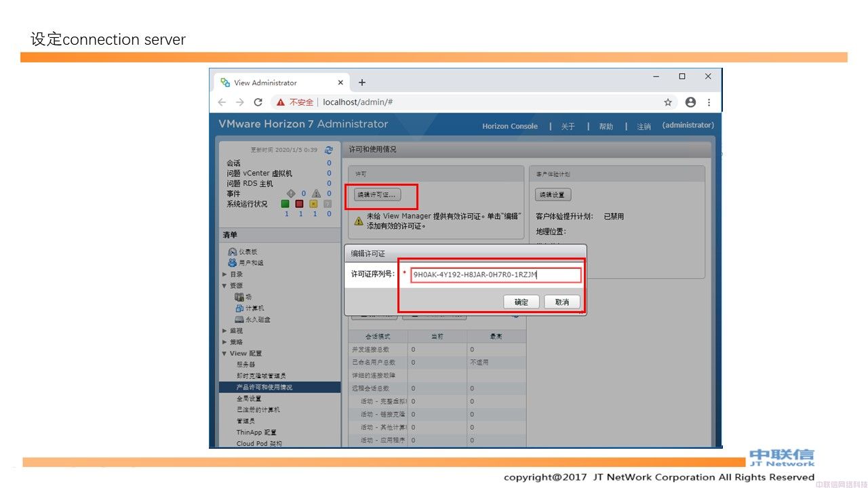Reload the page with browser refresh icon
This screenshot has width=868, height=488.
pyautogui.click(x=258, y=102)
